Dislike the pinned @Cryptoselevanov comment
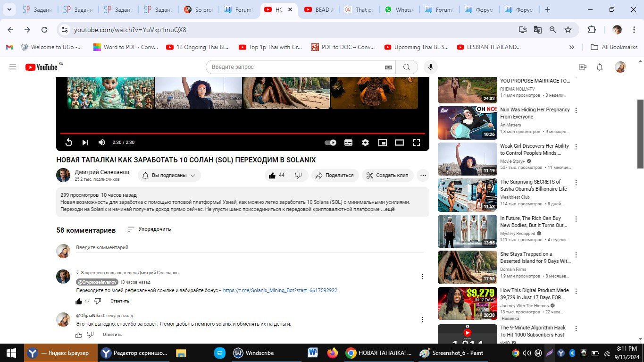The height and width of the screenshot is (362, 644). tap(98, 301)
